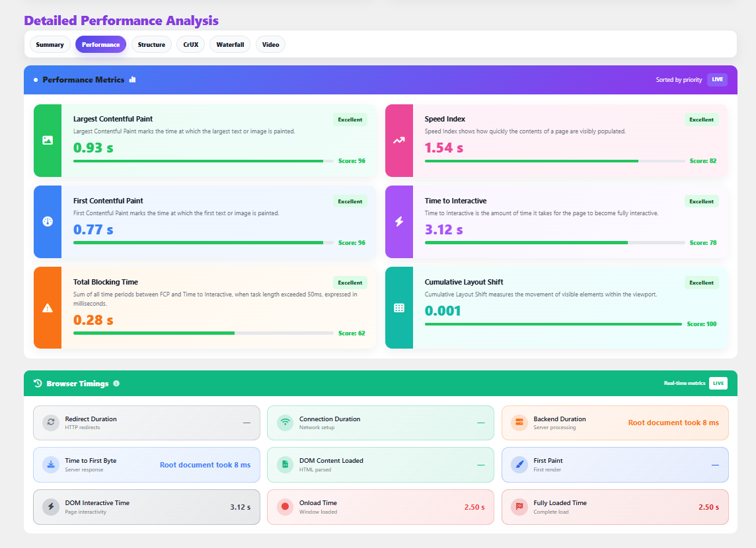Switch to the Summary tab
The height and width of the screenshot is (548, 756).
click(x=50, y=45)
